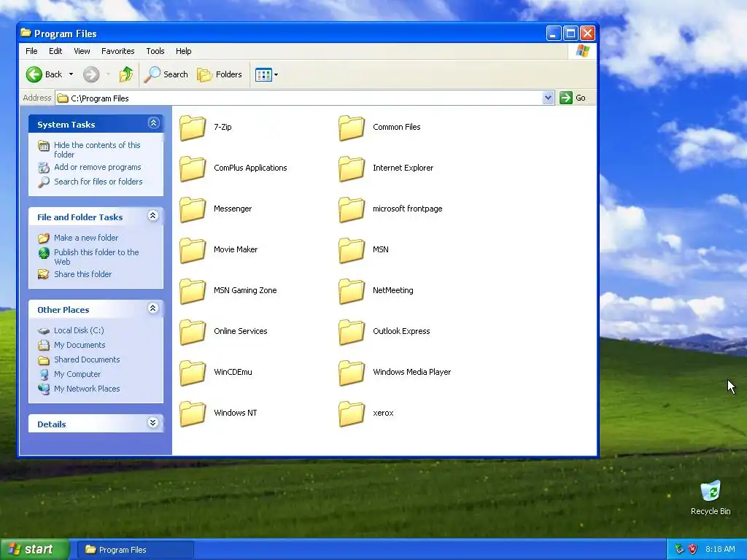
Task: Click the Program Files taskbar button
Action: tap(136, 550)
